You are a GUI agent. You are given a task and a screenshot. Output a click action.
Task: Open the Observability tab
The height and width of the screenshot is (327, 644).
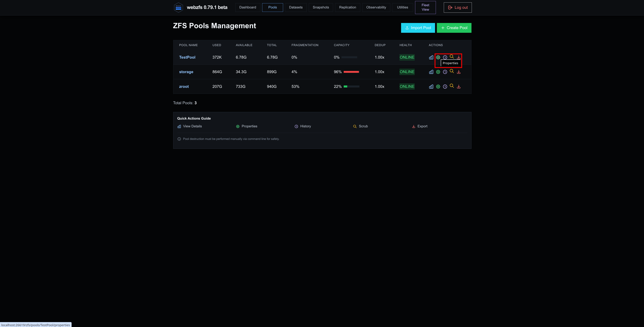click(x=376, y=7)
